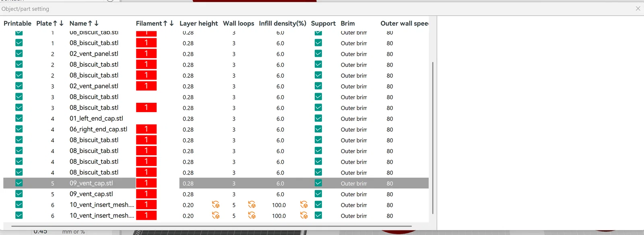Select the 01_left_end_cap.stl name cell

click(x=96, y=118)
